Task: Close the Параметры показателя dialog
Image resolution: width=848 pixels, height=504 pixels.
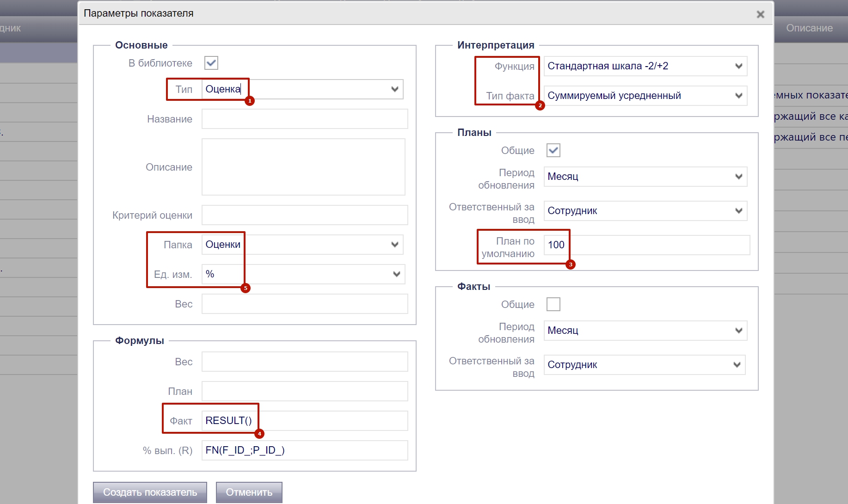Action: [x=760, y=14]
